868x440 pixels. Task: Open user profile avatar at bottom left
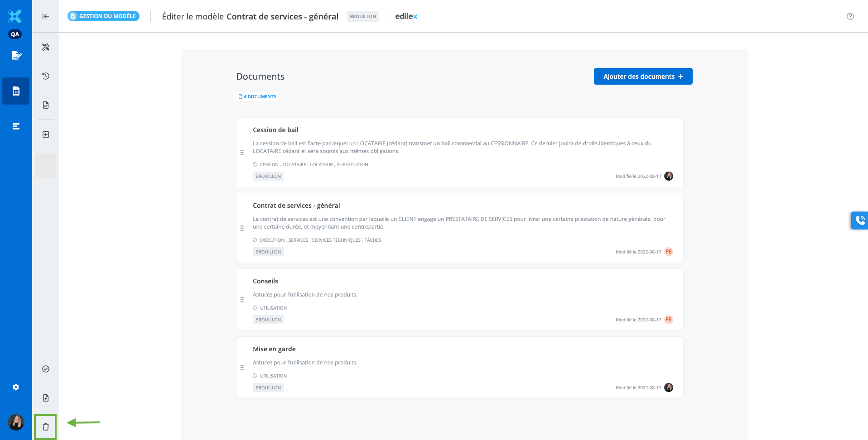pyautogui.click(x=16, y=422)
